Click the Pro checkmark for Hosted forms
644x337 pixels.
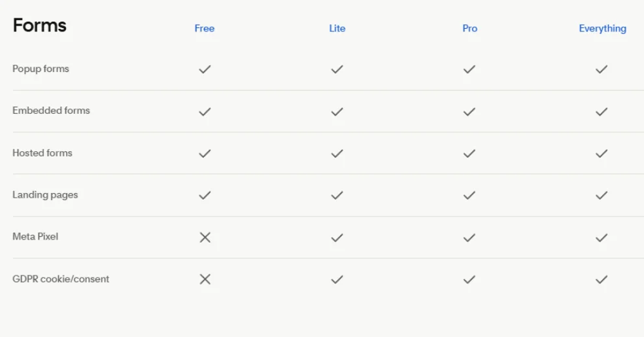[x=469, y=153]
